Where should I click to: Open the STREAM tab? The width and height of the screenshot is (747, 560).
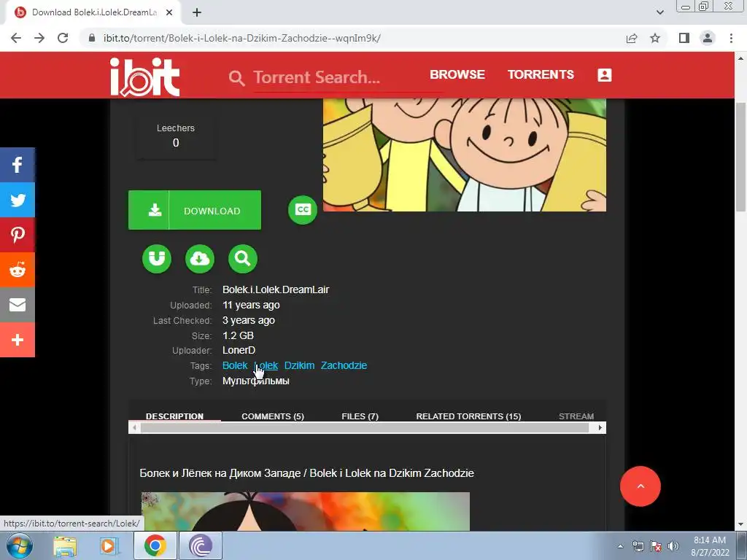click(576, 416)
